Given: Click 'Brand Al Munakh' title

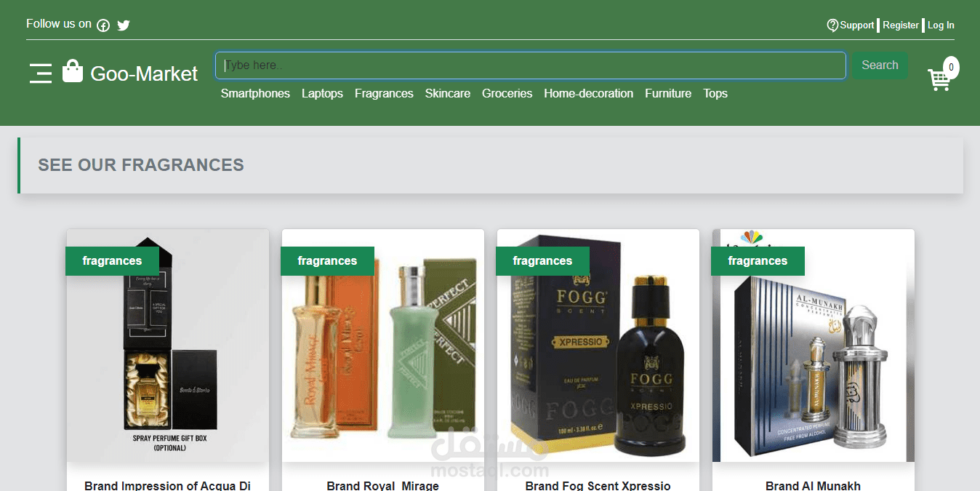Looking at the screenshot, I should pyautogui.click(x=814, y=485).
